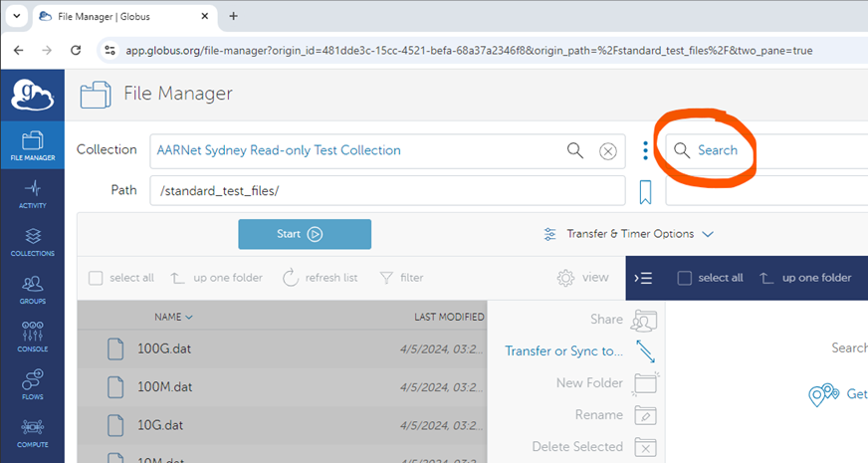Click the Transfer & Timer Options sliders icon
Screen dimensions: 868x463
[x=549, y=234]
